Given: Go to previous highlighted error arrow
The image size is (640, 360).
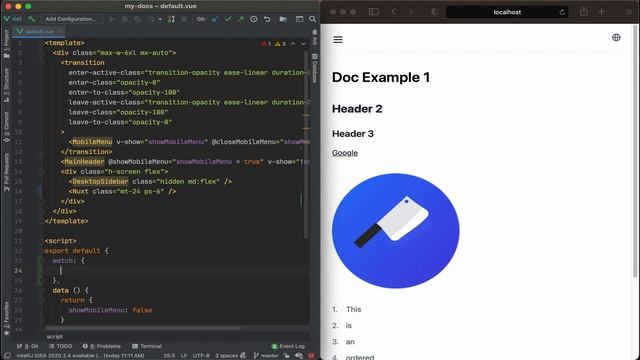Looking at the screenshot, I should coord(293,44).
